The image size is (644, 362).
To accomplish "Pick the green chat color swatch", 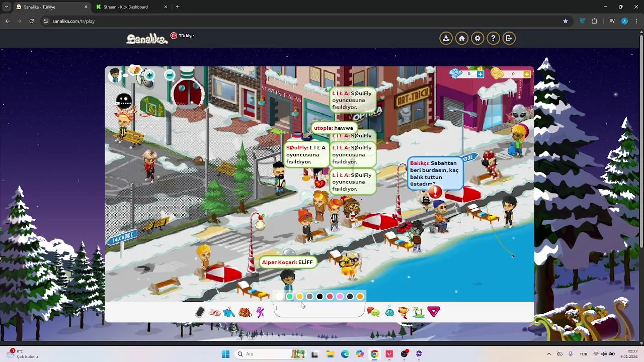I will [x=289, y=297].
